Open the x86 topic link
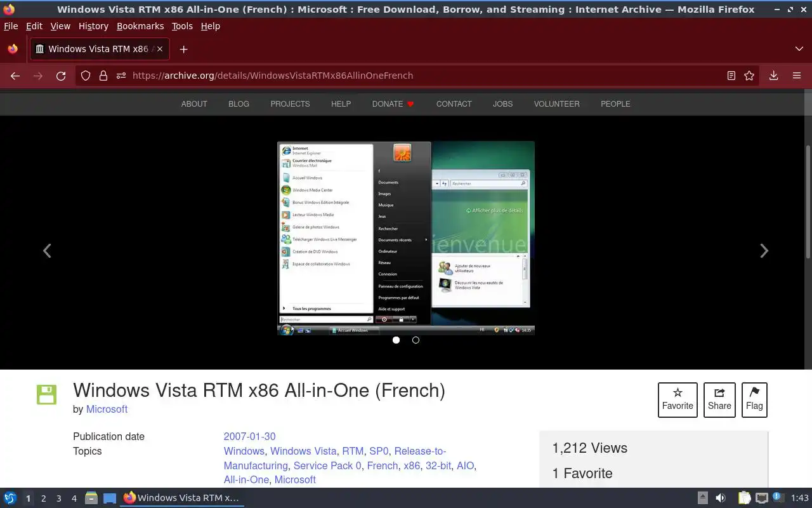812x508 pixels. (412, 465)
